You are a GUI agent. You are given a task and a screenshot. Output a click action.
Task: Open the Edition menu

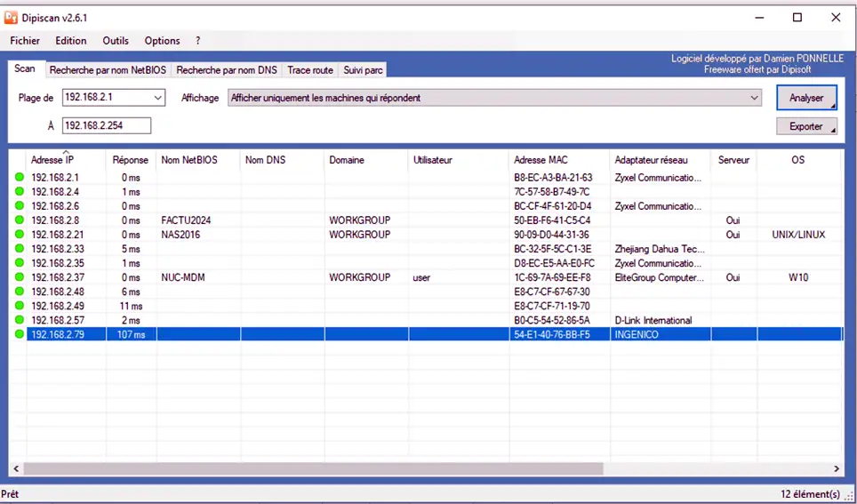(71, 41)
